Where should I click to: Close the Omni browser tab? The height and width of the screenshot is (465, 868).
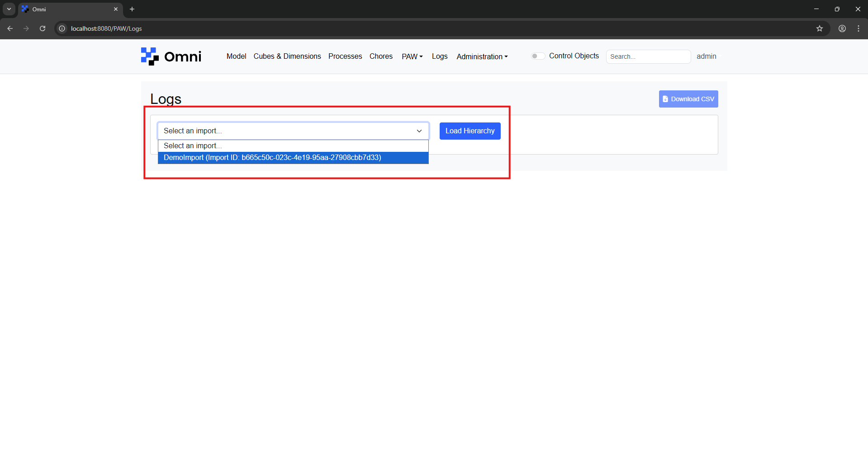[116, 9]
